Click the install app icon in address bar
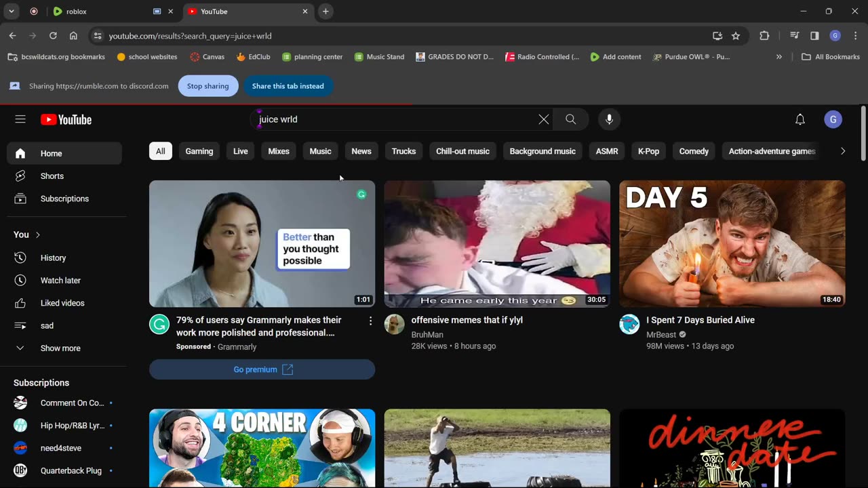 point(717,36)
